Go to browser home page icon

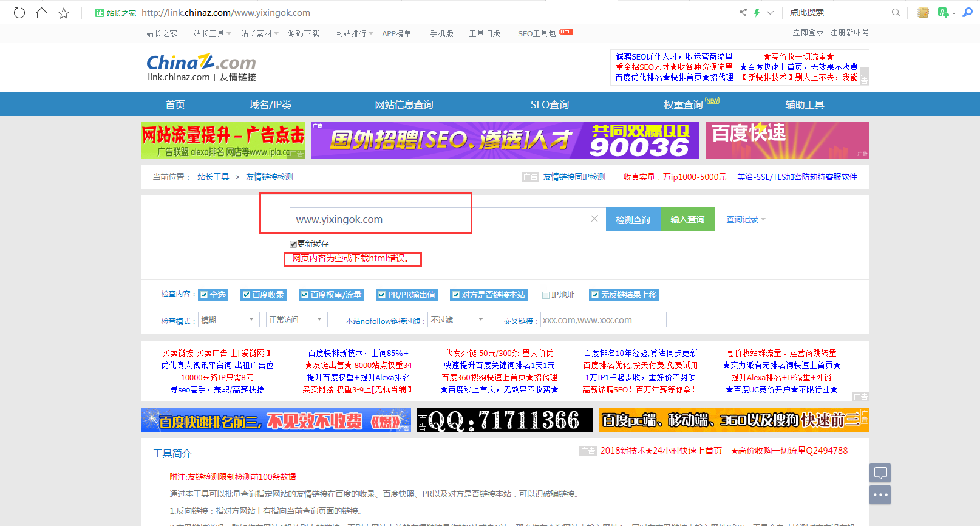click(x=41, y=13)
